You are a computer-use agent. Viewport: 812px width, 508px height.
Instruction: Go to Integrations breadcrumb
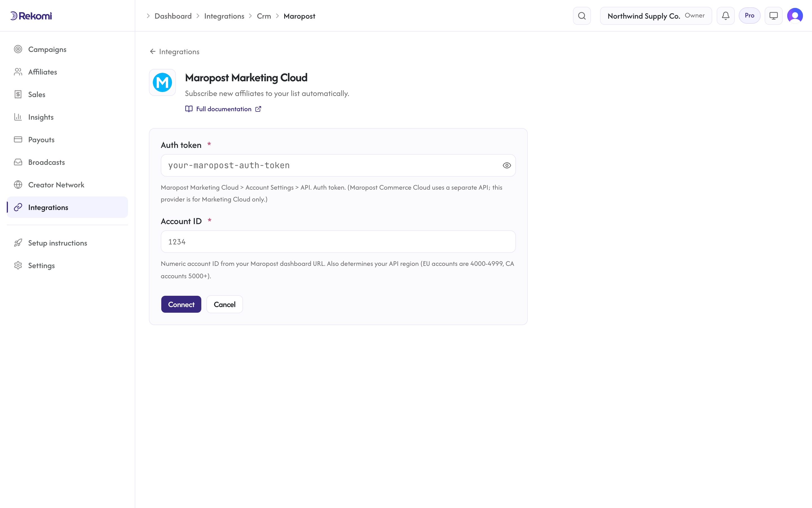point(224,16)
